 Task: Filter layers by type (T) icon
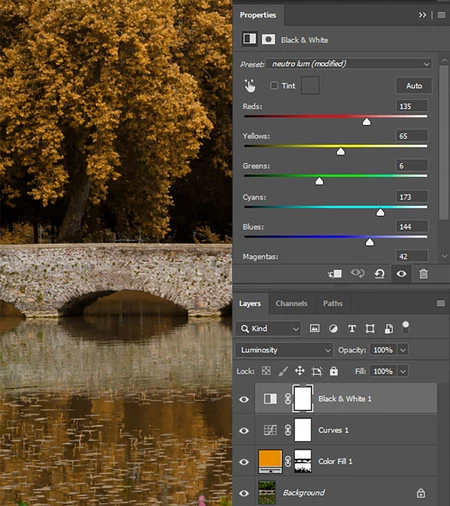(x=352, y=329)
